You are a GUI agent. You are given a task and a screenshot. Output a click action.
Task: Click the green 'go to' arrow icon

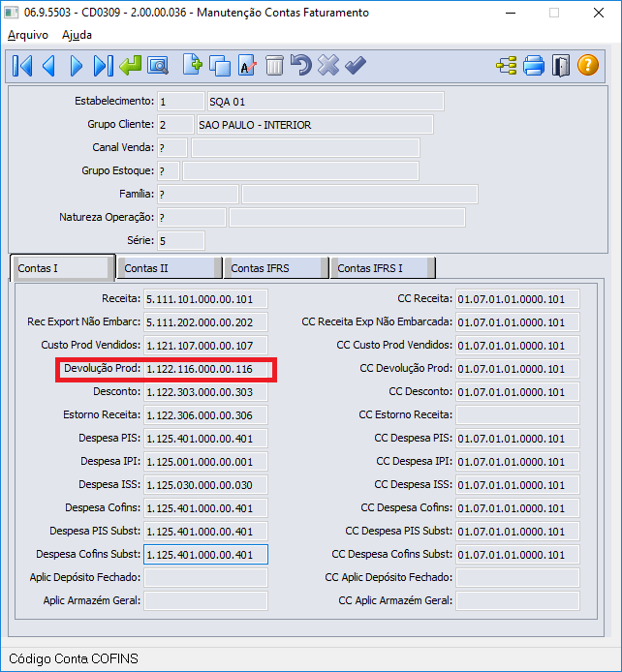pos(131,66)
